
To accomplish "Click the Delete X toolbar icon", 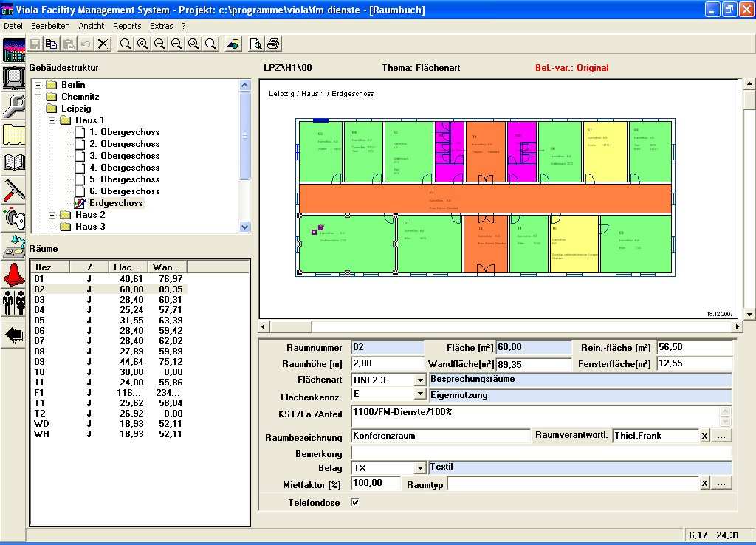I will click(x=103, y=44).
